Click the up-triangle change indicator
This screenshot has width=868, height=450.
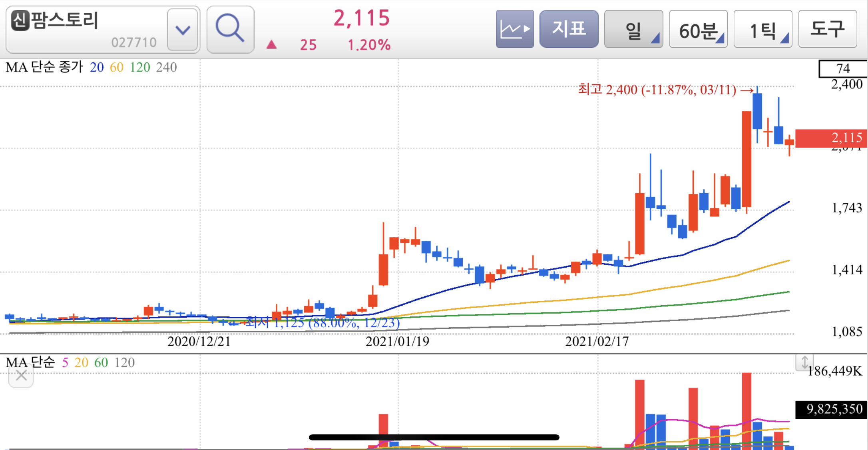[272, 44]
